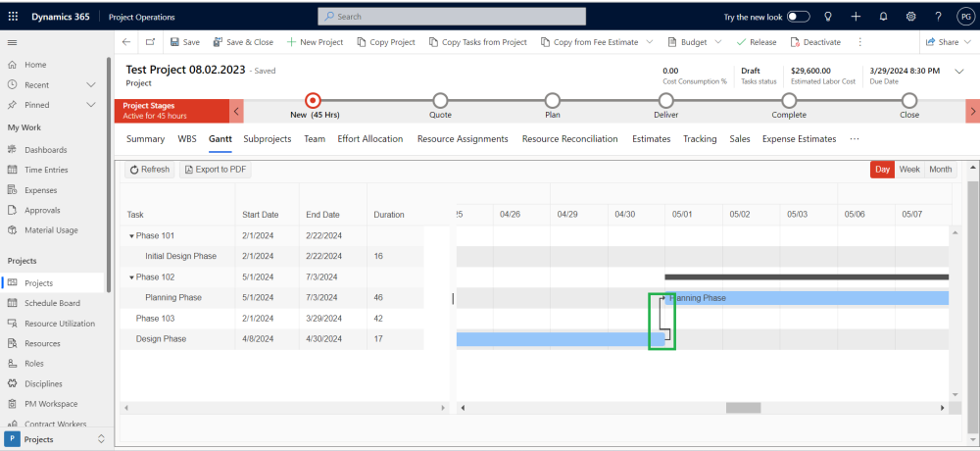Open the Effort Allocation tab

point(370,139)
